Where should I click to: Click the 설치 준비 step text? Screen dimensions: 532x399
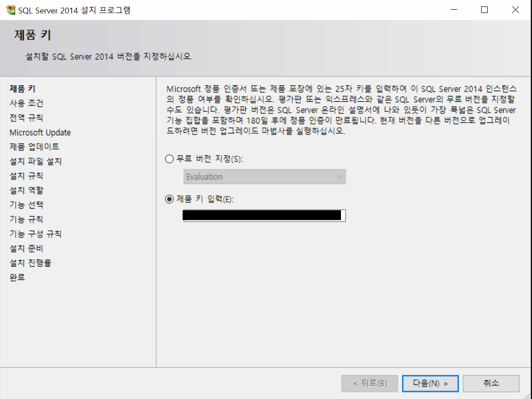click(27, 249)
